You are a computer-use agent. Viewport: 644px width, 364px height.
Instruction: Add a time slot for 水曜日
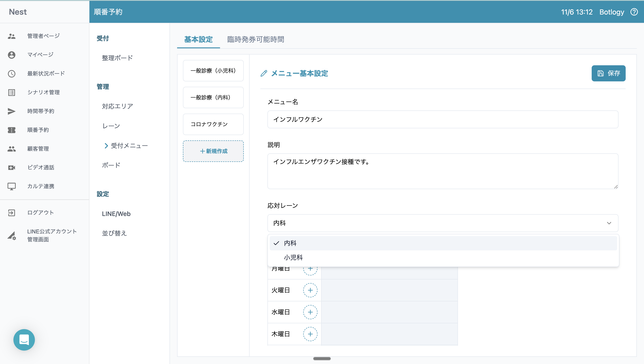[310, 312]
